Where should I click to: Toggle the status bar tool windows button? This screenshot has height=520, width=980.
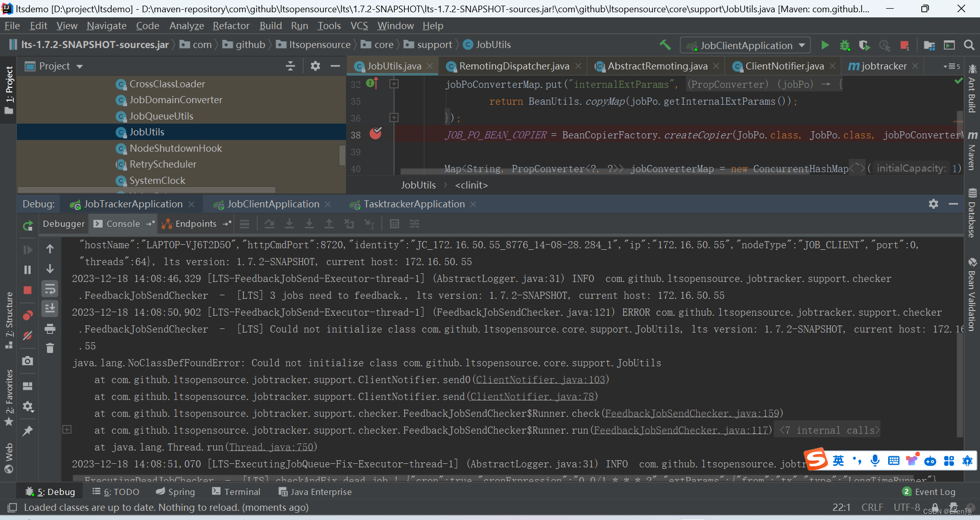12,508
